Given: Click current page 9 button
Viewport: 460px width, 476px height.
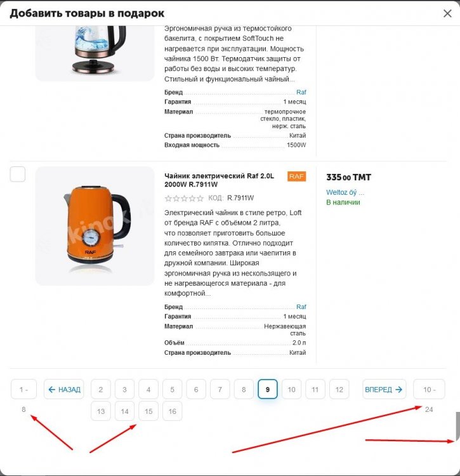Looking at the screenshot, I should [268, 389].
